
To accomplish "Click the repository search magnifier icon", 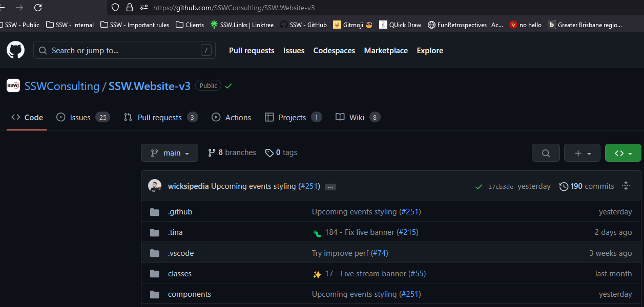I will (x=546, y=153).
